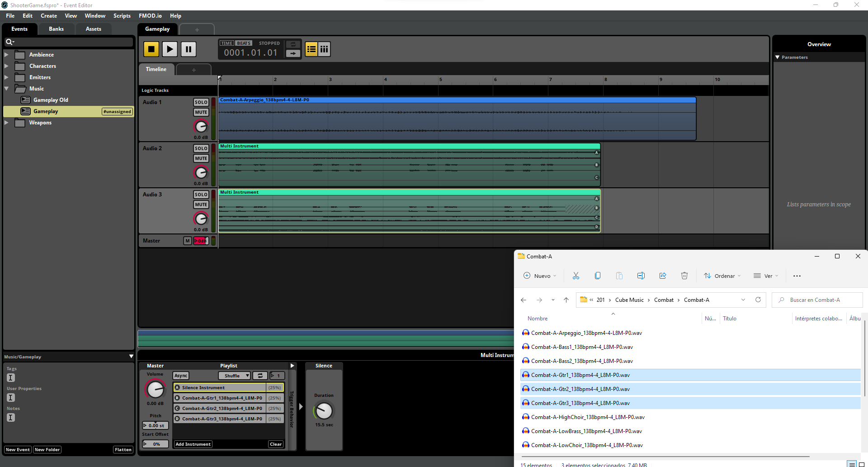The width and height of the screenshot is (868, 467).
Task: Edit Tags field icon
Action: (11, 378)
